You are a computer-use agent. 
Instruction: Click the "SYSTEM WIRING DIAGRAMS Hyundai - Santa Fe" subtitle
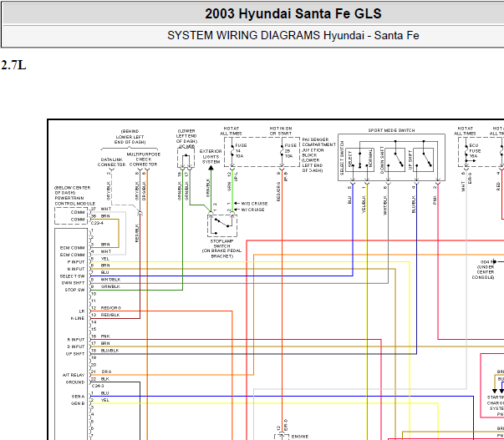[x=293, y=35]
